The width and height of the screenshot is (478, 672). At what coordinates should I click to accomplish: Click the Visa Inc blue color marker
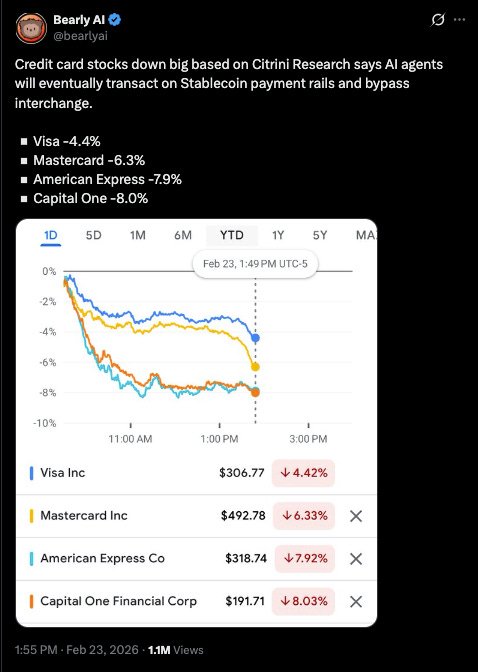[31, 473]
